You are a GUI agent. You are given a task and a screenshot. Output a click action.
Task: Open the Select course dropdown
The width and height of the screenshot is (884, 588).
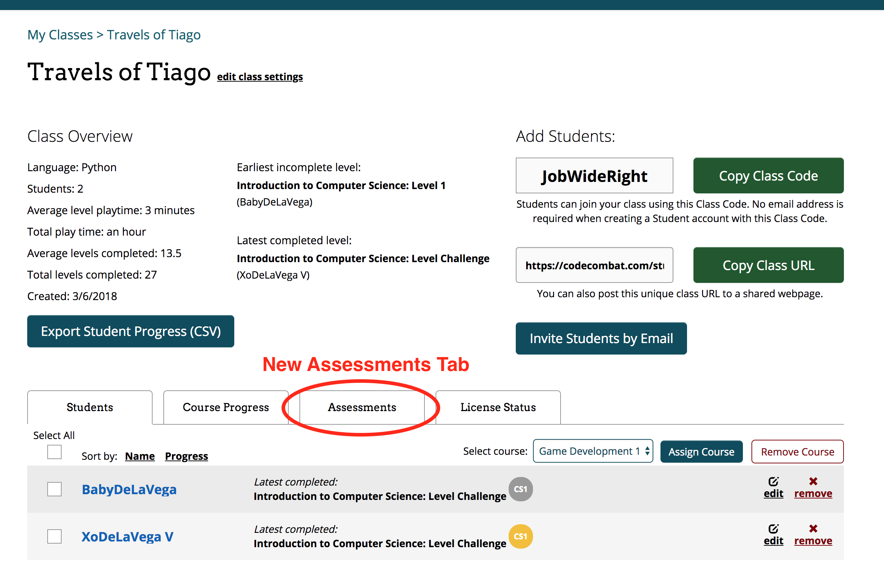(592, 451)
